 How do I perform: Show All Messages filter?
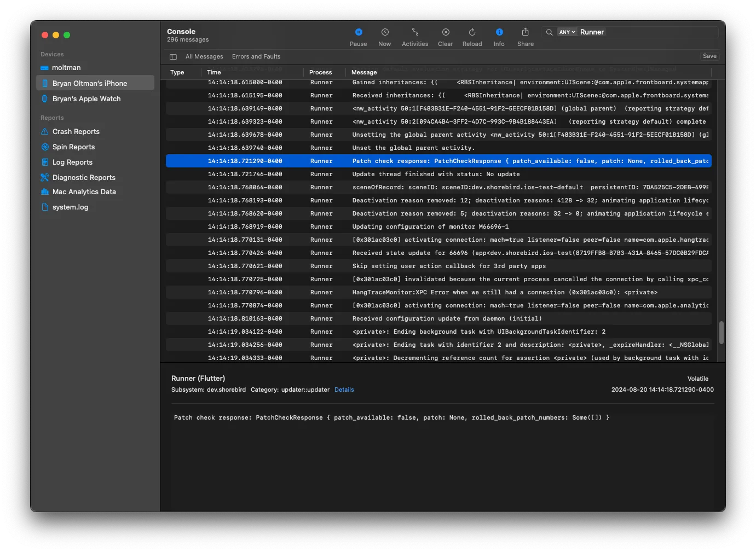tap(204, 57)
